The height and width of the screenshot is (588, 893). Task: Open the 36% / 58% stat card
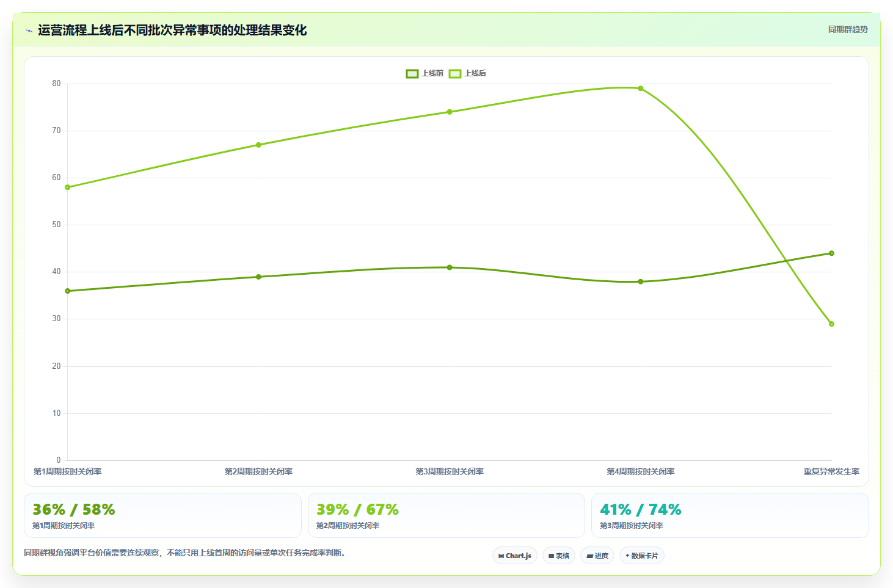click(162, 515)
